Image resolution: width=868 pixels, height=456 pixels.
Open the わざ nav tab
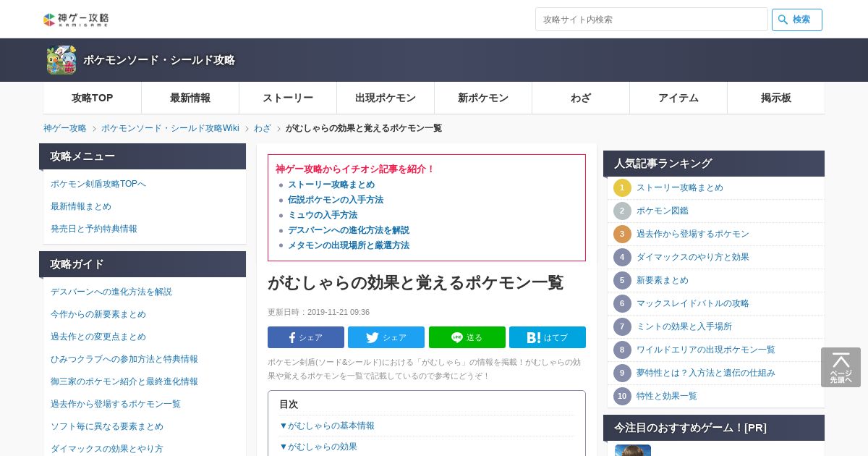pos(581,98)
